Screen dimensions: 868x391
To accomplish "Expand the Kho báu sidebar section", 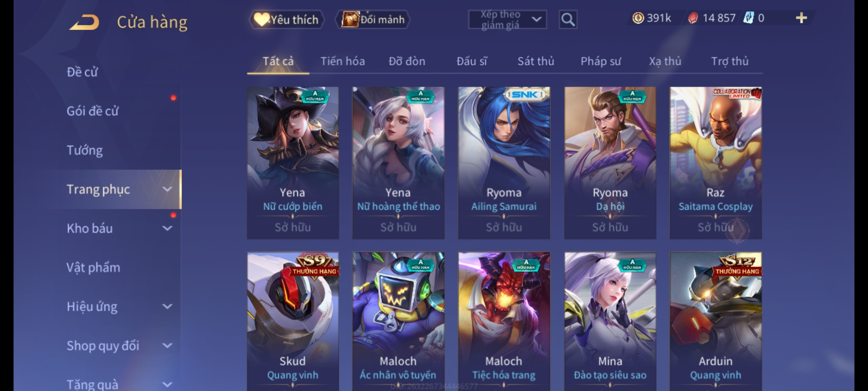I will (167, 228).
